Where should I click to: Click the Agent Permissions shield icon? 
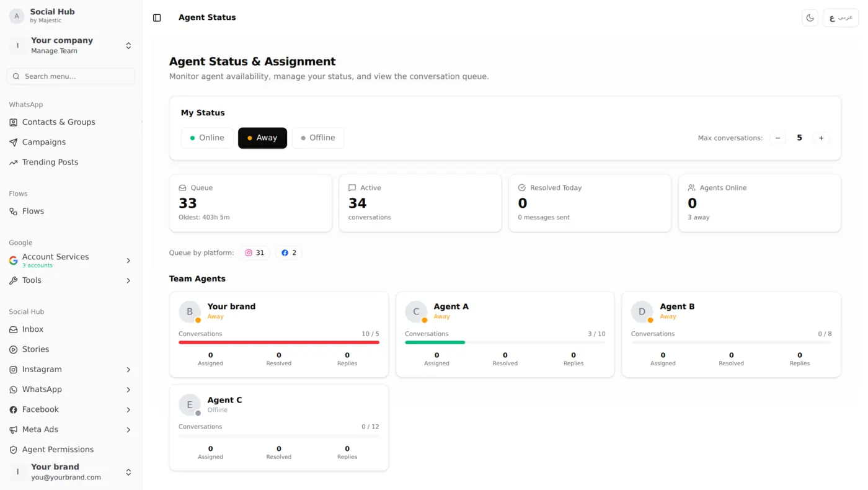pyautogui.click(x=13, y=450)
